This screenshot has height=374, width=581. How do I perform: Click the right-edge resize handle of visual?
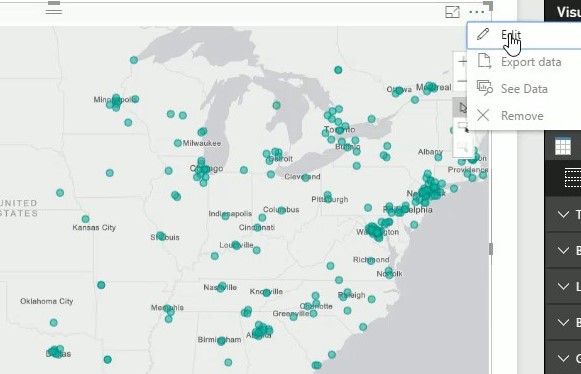pos(491,249)
